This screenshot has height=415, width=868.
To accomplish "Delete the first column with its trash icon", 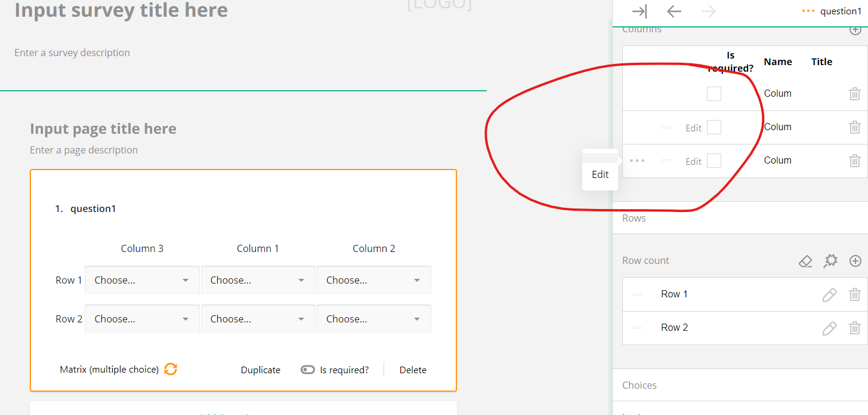I will coord(855,93).
